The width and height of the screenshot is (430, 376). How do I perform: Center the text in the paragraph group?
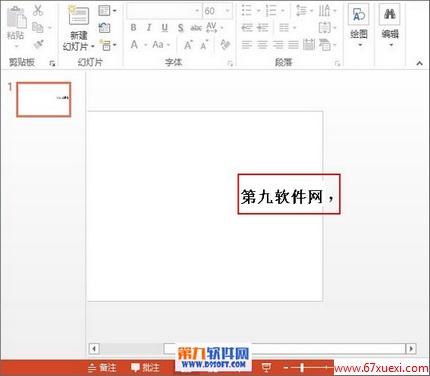tap(262, 45)
